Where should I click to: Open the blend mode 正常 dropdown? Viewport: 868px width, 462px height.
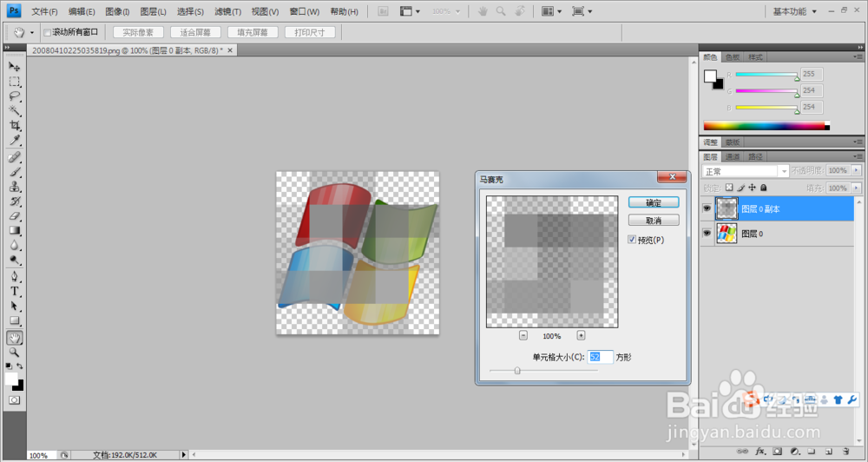[745, 171]
